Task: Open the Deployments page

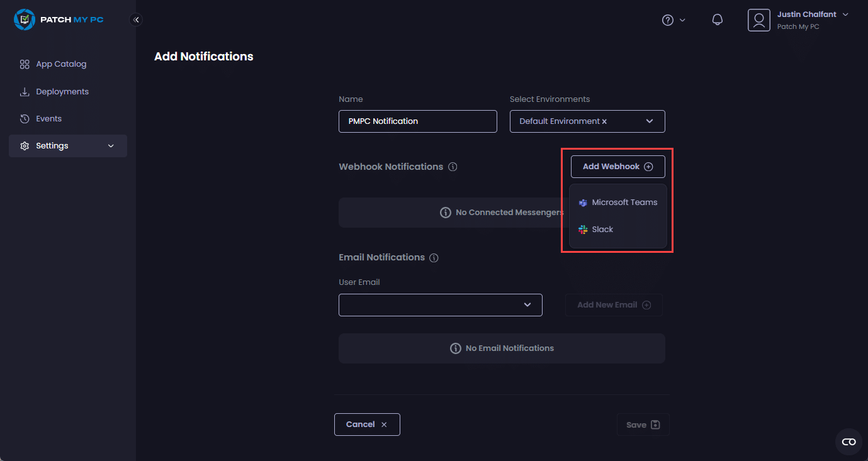Action: pos(62,92)
